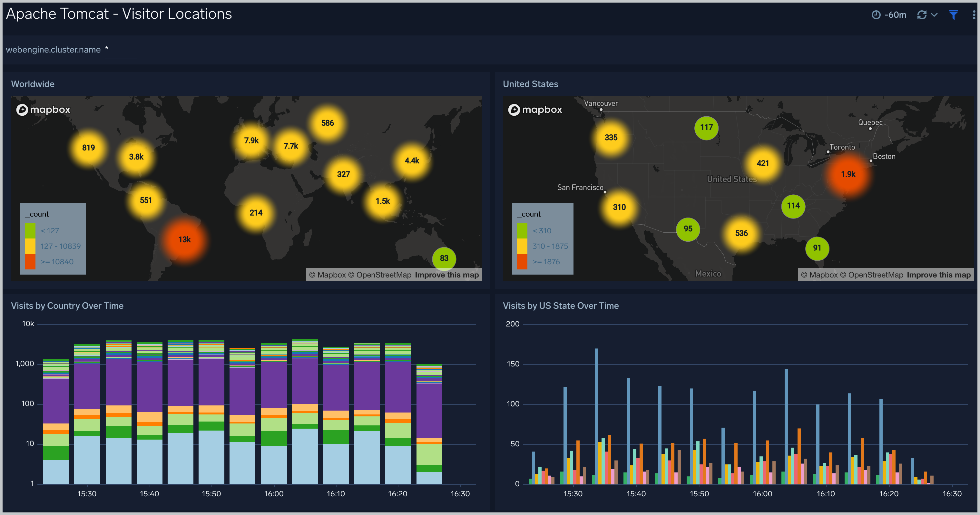
Task: Click the Worldwide panel title
Action: click(x=33, y=84)
